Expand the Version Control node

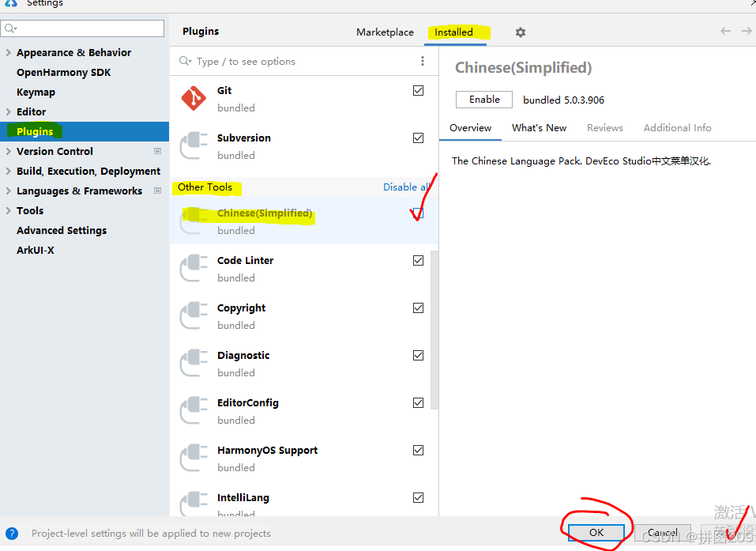pos(8,151)
